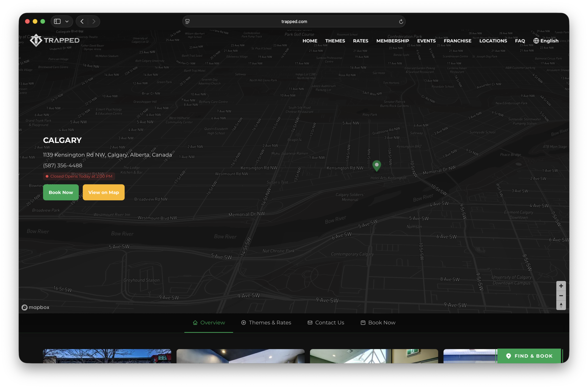Click the green map location pin
The image size is (588, 388).
pyautogui.click(x=377, y=165)
